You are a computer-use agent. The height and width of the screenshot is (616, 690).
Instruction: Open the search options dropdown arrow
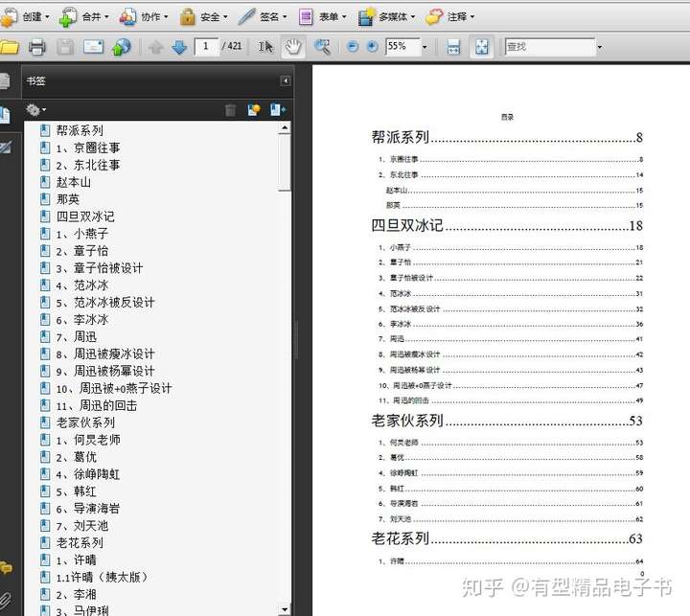pos(599,47)
